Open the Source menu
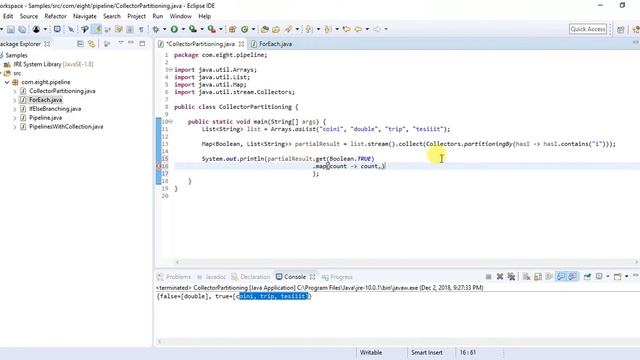The image size is (640, 360). click(29, 16)
